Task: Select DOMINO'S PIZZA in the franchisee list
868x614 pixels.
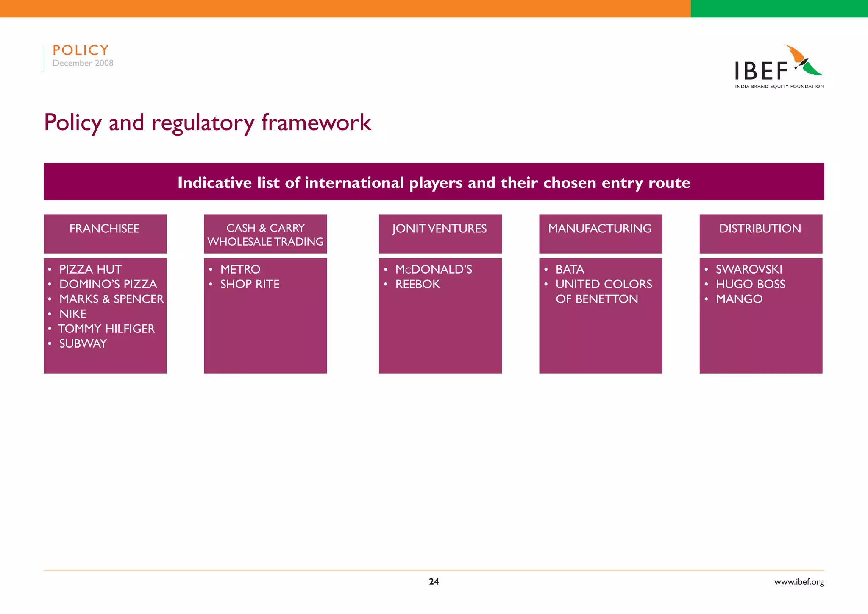Action: point(108,284)
